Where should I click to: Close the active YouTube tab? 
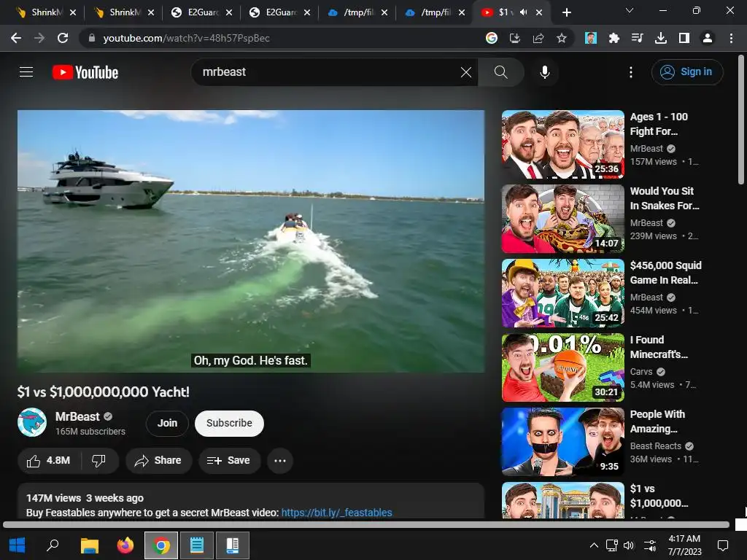(x=539, y=12)
